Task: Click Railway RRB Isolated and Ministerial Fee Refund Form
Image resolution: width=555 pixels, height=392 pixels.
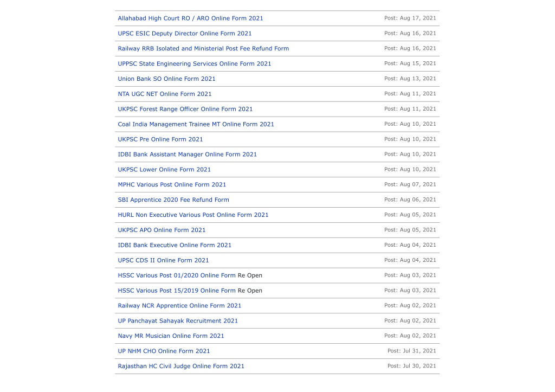Action: pyautogui.click(x=204, y=48)
